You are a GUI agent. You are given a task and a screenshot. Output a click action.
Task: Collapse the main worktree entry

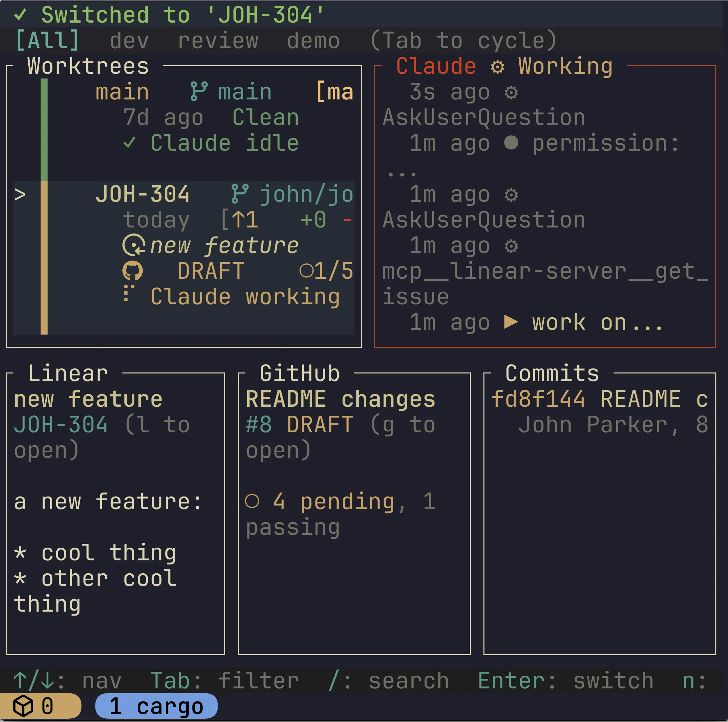point(122,90)
